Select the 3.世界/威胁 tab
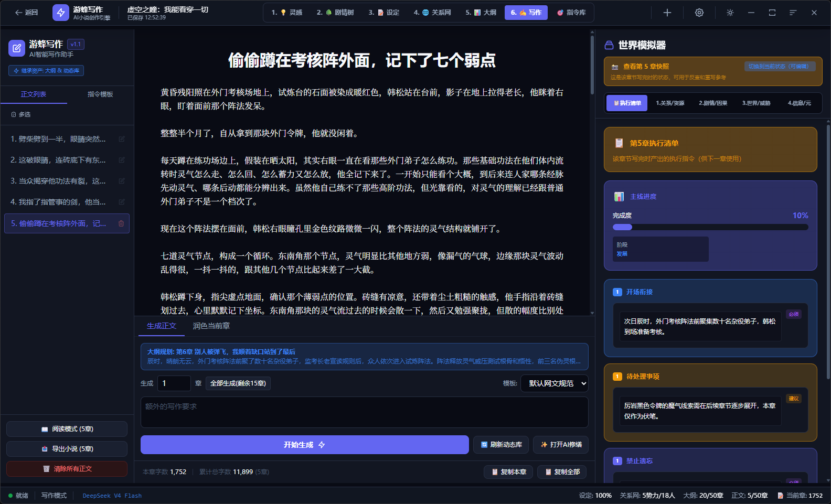 pos(756,103)
